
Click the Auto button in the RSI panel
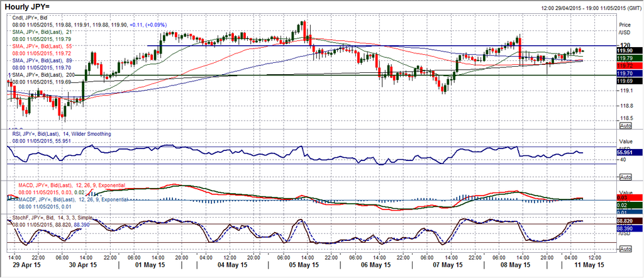coord(625,177)
